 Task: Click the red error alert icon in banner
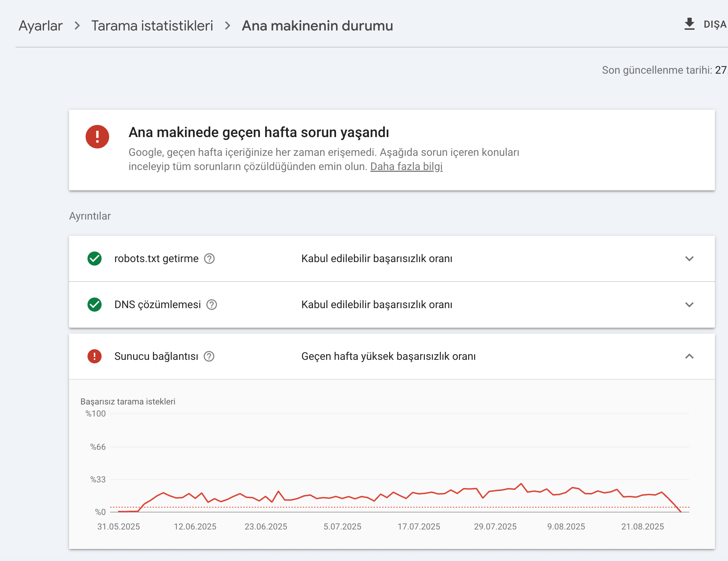(x=97, y=137)
